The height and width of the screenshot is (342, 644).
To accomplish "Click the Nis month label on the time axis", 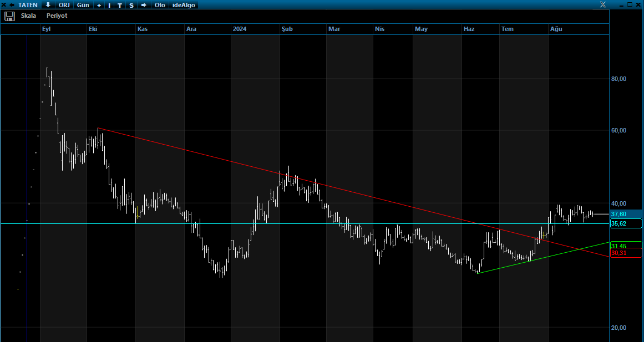I will coord(379,29).
